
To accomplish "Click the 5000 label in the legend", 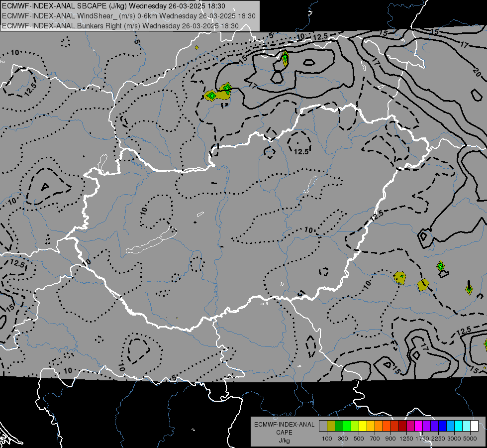I will (x=470, y=439).
